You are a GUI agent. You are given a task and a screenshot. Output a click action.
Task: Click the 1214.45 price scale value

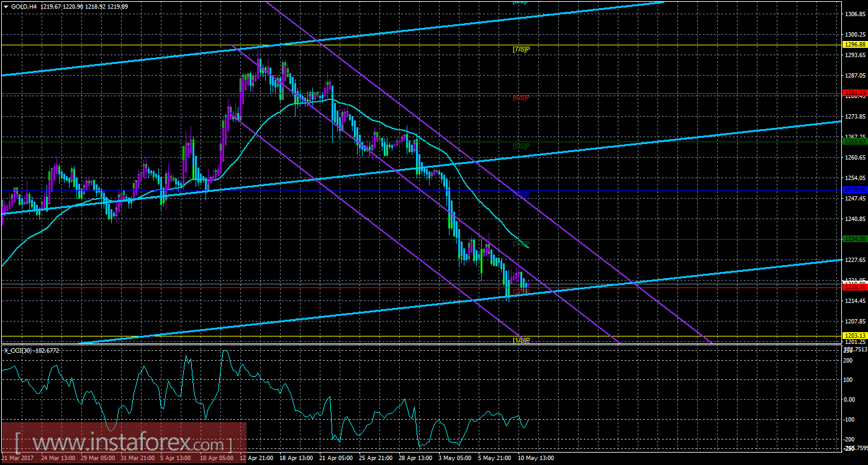tap(855, 301)
